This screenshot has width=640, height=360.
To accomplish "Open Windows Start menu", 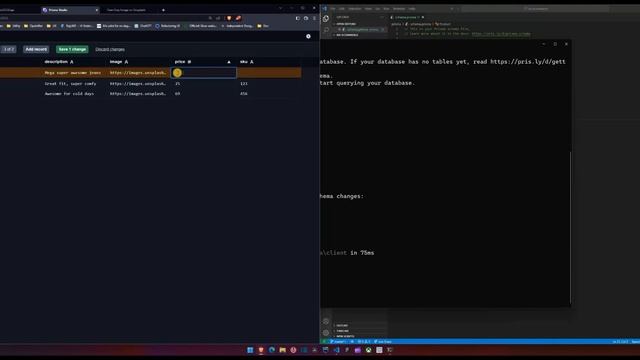I will coord(250,350).
